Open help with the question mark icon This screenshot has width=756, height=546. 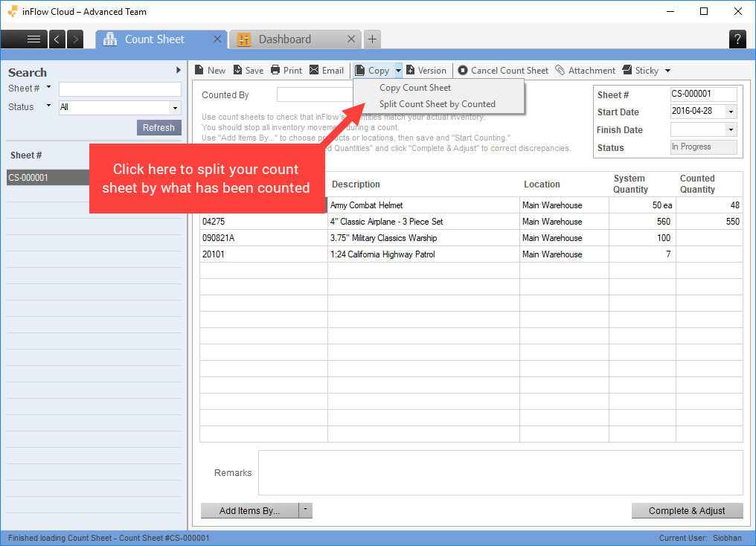click(x=737, y=39)
